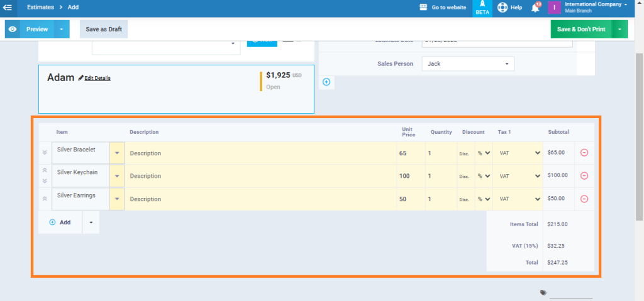Screen dimensions: 644x301
Task: Open the Silver Earrings tax dropdown
Action: click(x=519, y=199)
